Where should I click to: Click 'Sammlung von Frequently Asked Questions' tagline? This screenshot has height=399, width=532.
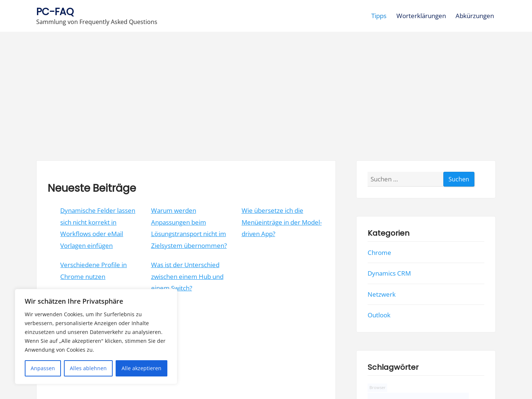coord(97,22)
